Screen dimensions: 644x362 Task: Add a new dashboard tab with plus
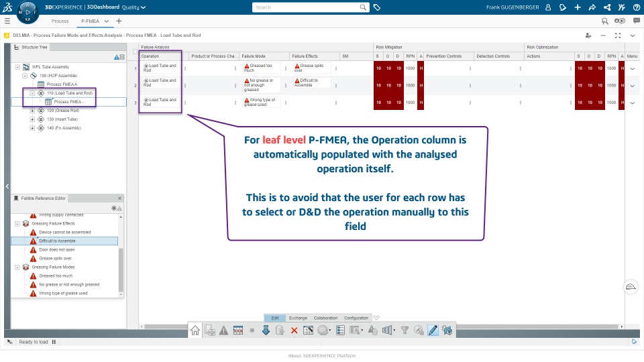[119, 21]
